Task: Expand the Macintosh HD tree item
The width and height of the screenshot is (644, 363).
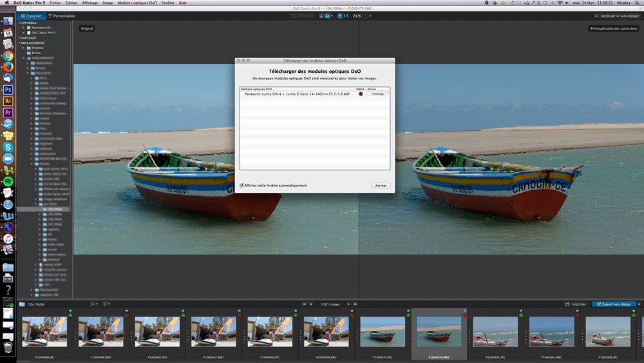Action: coord(24,28)
